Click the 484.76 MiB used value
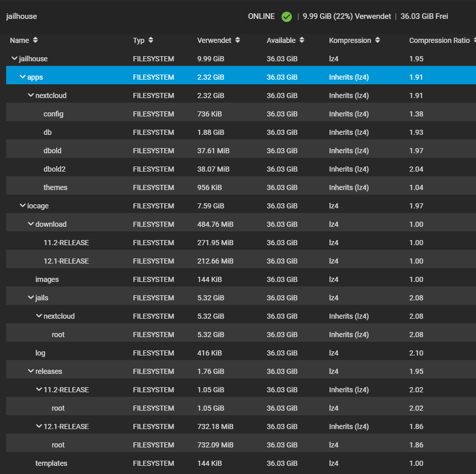This screenshot has width=476, height=474. (215, 224)
